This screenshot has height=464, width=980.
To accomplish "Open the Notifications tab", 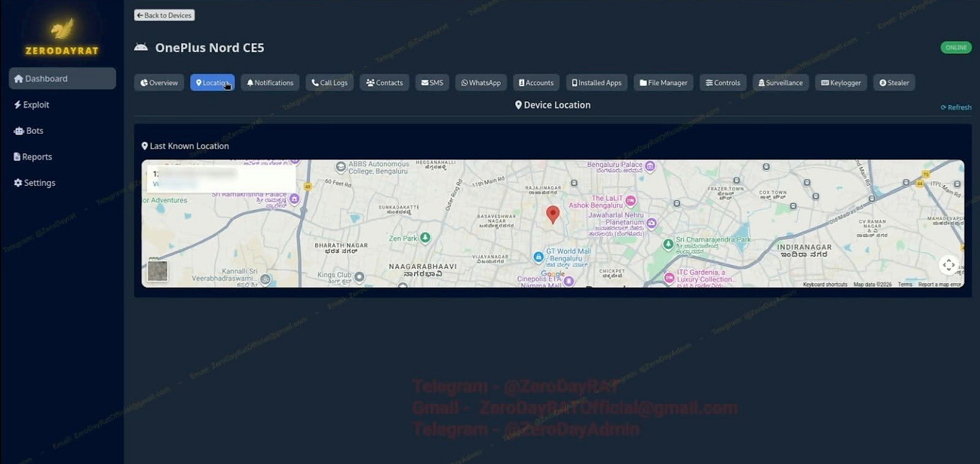I will pyautogui.click(x=270, y=83).
